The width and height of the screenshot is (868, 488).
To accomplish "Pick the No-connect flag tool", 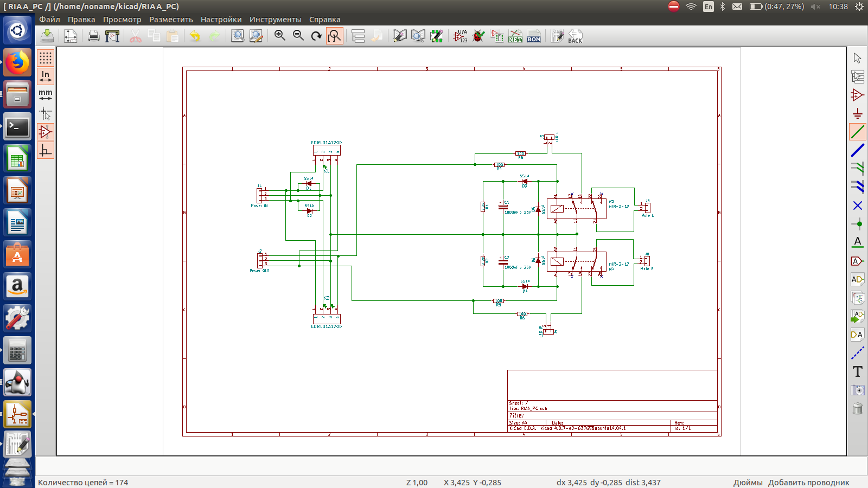I will point(857,206).
